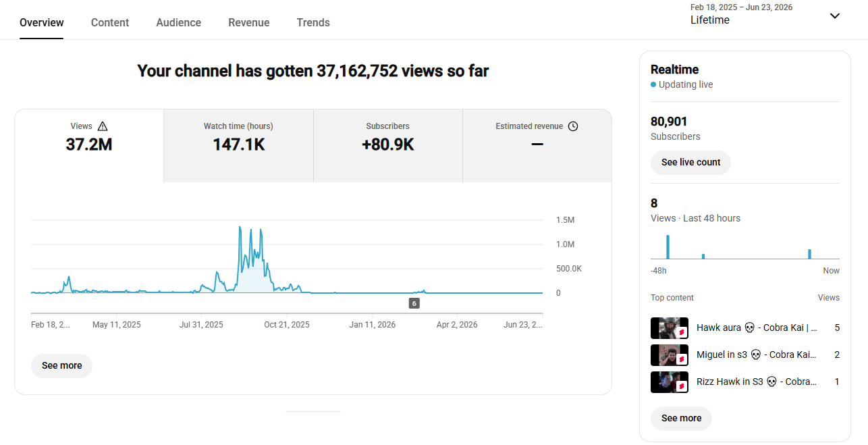
Task: Click See more in the Realtime panel
Action: coord(681,419)
